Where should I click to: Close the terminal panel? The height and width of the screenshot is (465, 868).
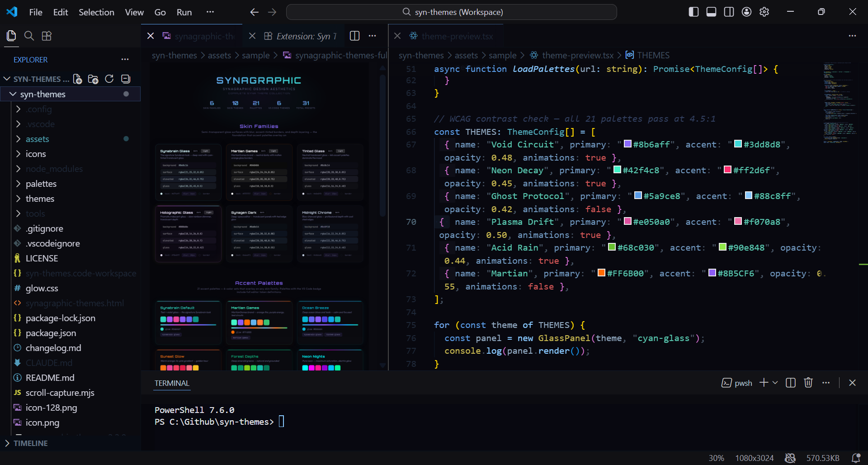(853, 383)
